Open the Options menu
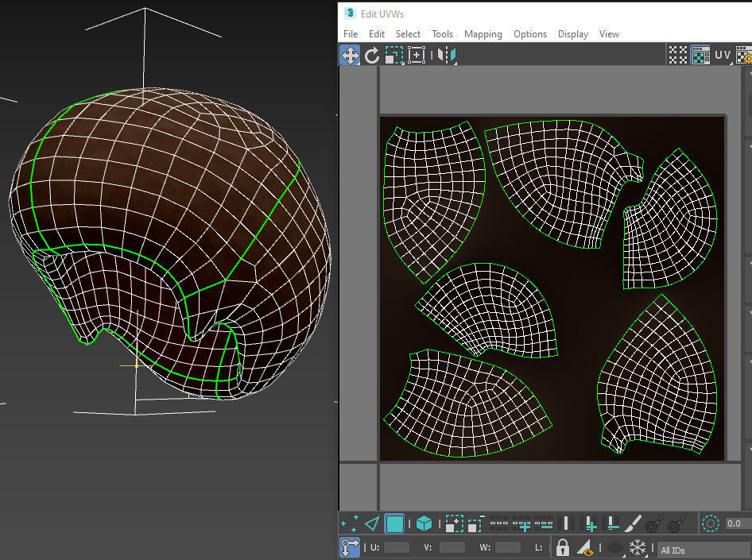Image resolution: width=752 pixels, height=560 pixels. click(x=530, y=34)
